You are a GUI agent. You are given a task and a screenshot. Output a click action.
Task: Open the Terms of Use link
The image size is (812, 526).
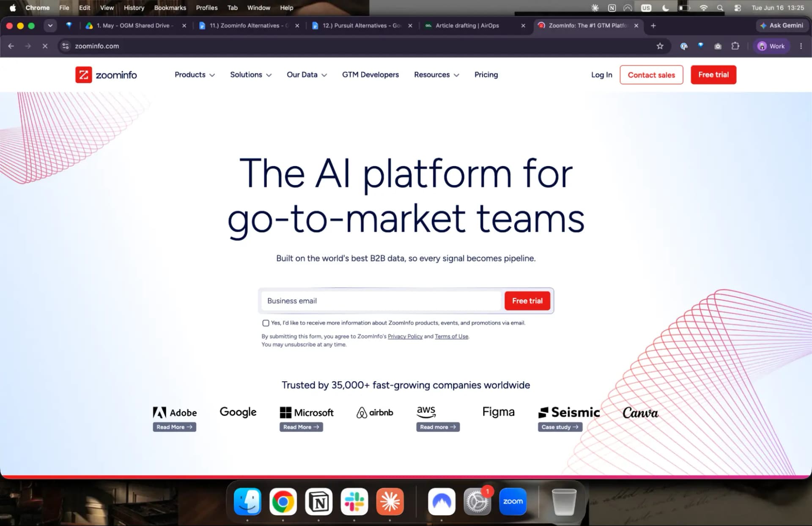pos(451,337)
